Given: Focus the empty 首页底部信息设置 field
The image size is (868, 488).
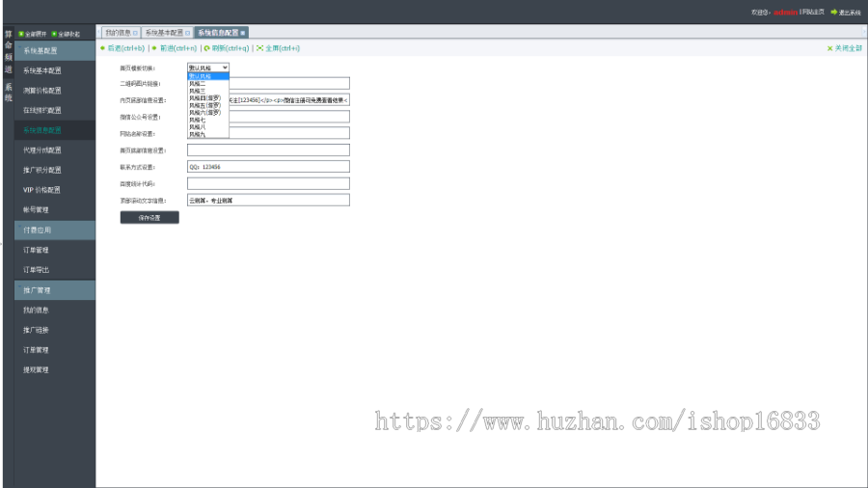Looking at the screenshot, I should pyautogui.click(x=268, y=149).
